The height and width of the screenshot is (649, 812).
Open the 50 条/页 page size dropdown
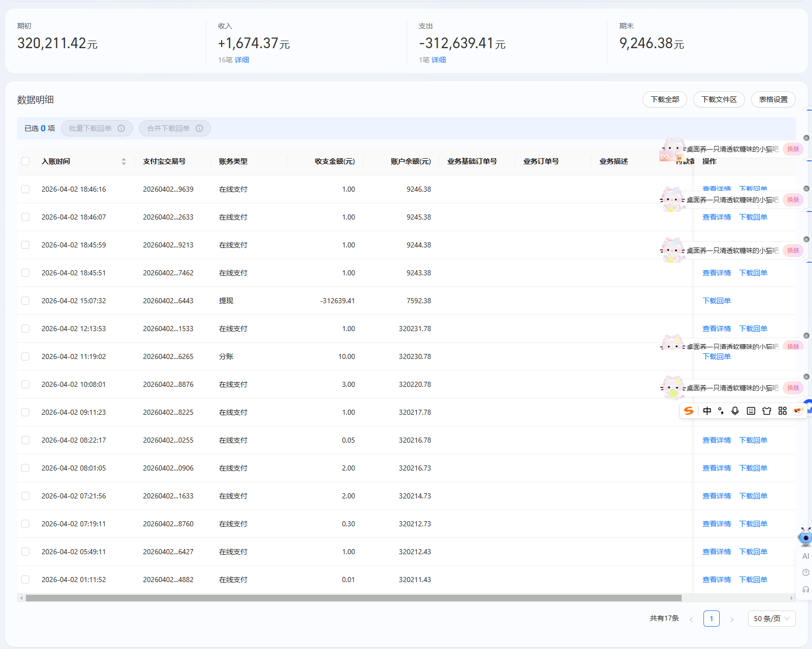(x=771, y=619)
